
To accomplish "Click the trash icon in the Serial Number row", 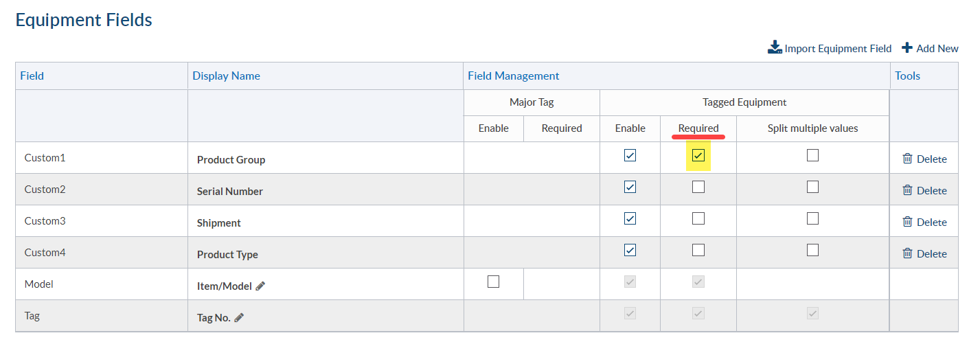I will [x=907, y=190].
